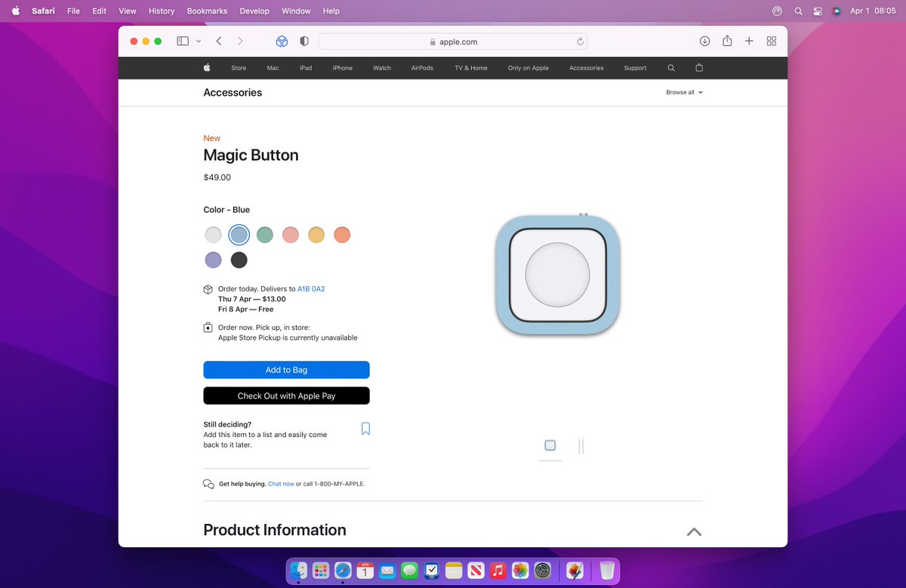906x588 pixels.
Task: Open Mail from the Dock
Action: click(387, 571)
